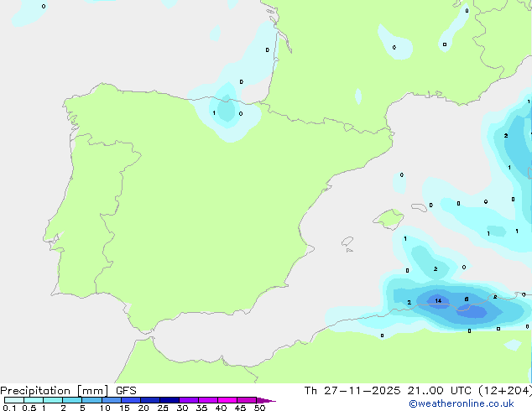Click the 5–10 mm legend swatch
Image resolution: width=532 pixels, height=411 pixels.
point(91,400)
